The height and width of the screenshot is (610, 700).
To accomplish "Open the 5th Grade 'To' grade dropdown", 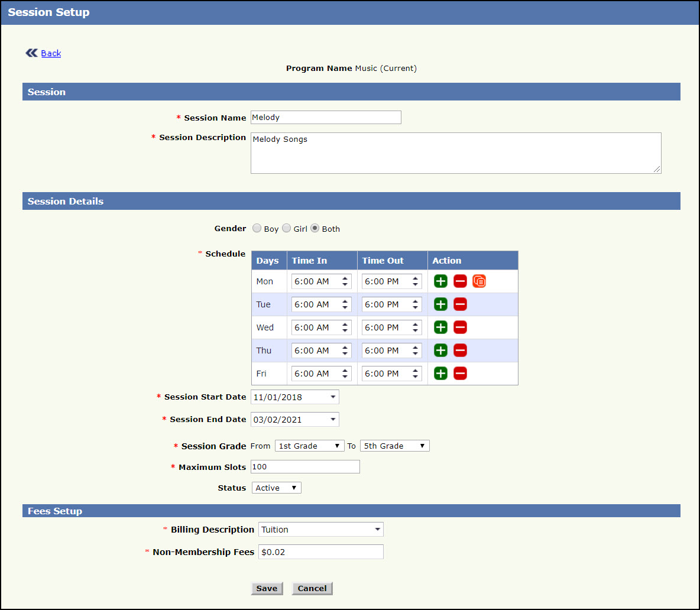I will (394, 446).
